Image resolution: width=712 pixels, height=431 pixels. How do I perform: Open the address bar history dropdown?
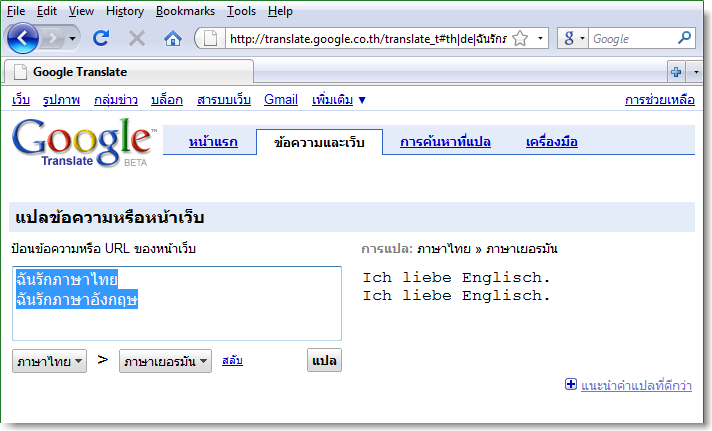point(540,39)
